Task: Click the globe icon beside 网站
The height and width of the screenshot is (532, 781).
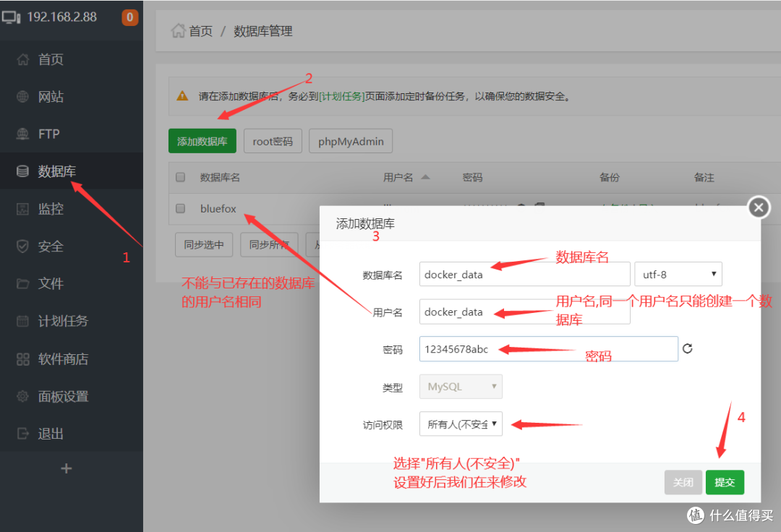Action: pyautogui.click(x=23, y=97)
